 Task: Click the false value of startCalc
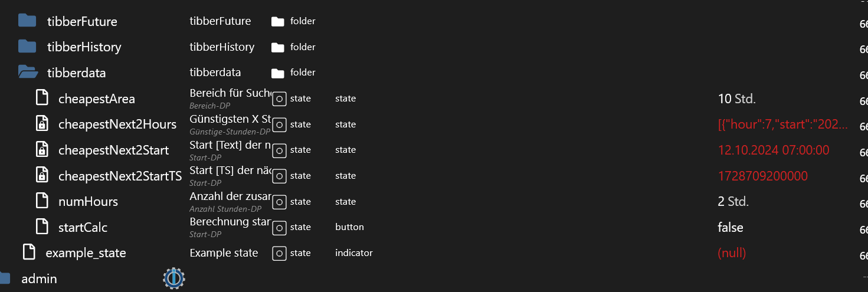(x=731, y=227)
